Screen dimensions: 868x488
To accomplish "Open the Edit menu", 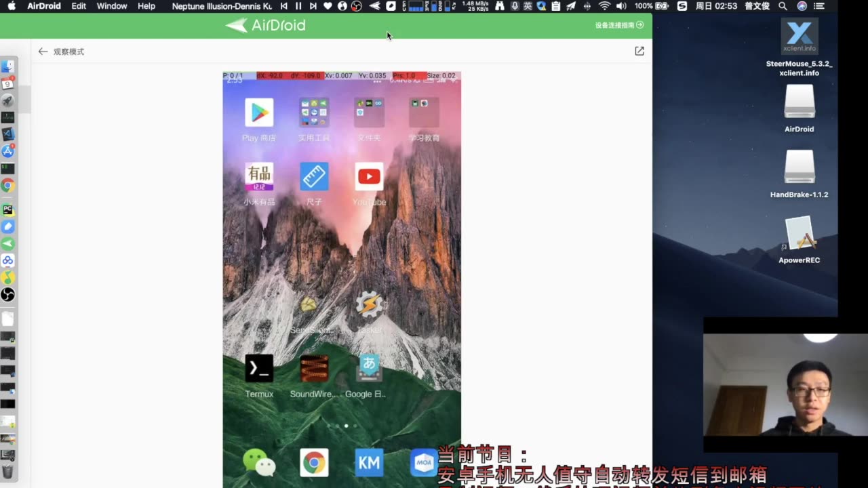I will click(x=79, y=6).
